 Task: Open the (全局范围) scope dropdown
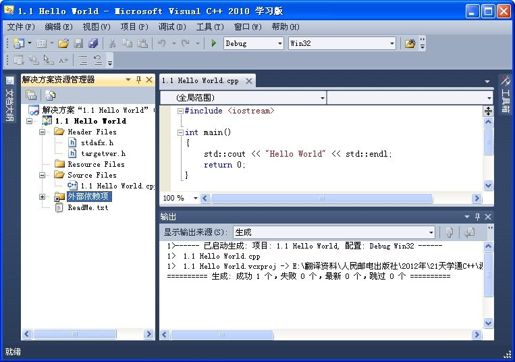[x=322, y=98]
